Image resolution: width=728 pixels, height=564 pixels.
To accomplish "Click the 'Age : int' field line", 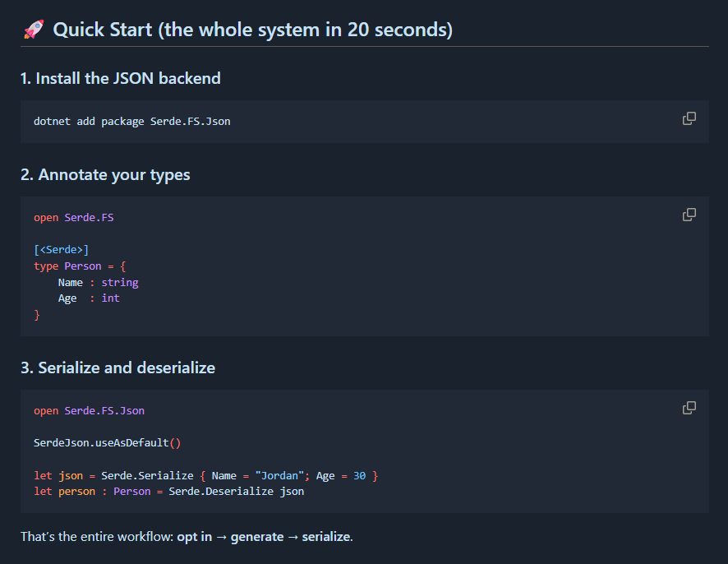I will tap(89, 298).
